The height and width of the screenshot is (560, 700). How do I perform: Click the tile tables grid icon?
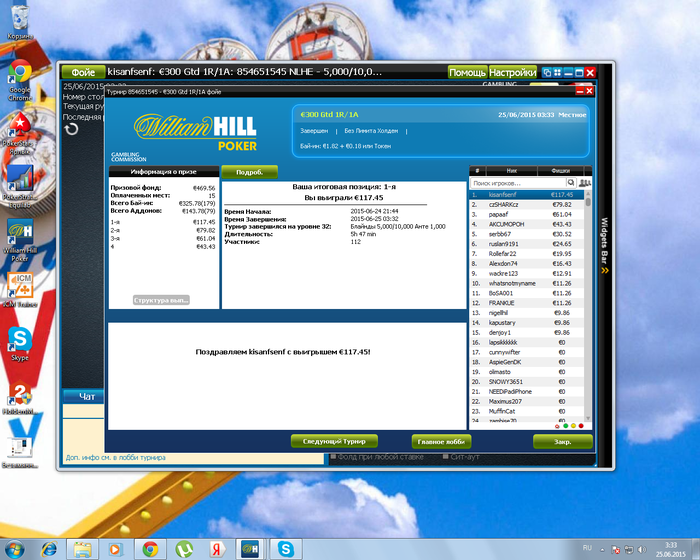pos(558,72)
